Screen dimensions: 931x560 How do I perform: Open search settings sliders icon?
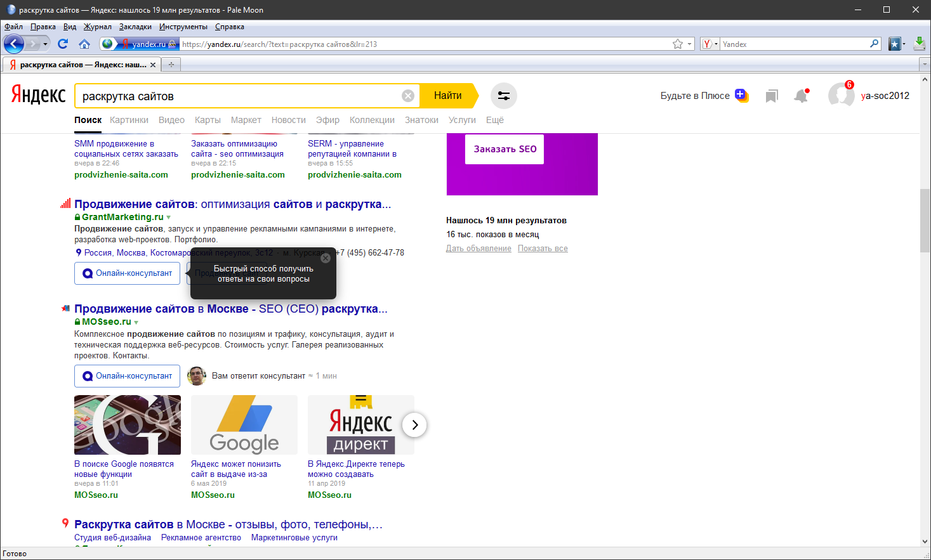point(504,96)
